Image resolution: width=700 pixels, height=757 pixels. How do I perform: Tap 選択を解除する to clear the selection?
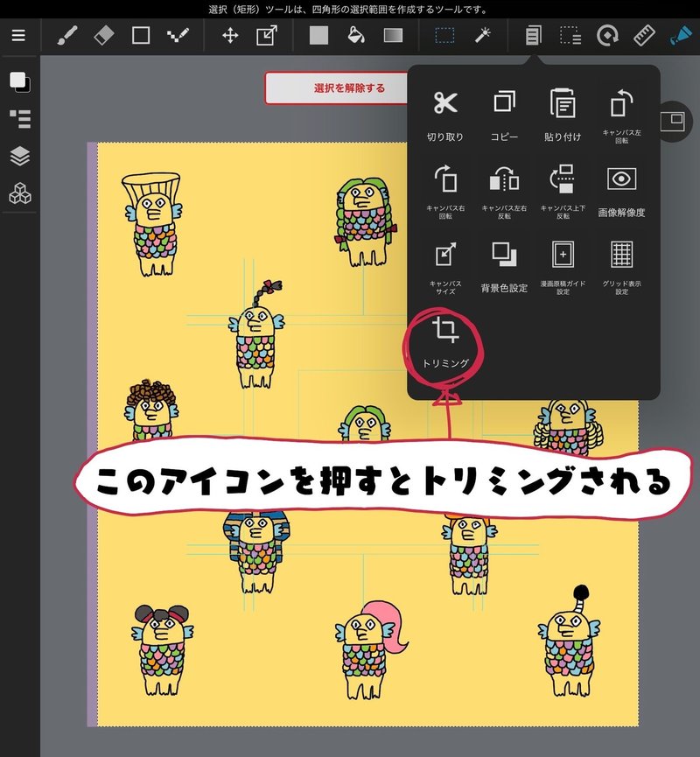click(350, 88)
